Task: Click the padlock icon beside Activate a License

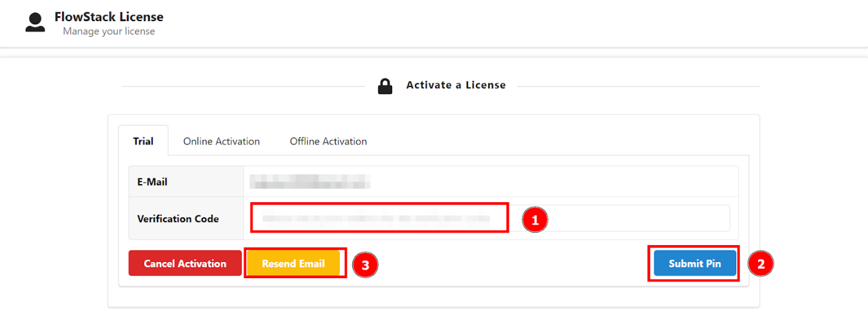Action: point(385,86)
